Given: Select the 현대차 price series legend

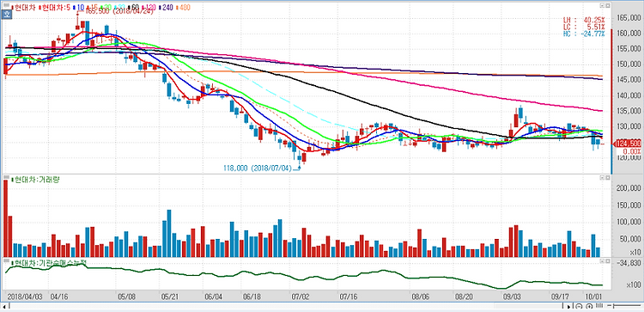Looking at the screenshot, I should [x=23, y=8].
